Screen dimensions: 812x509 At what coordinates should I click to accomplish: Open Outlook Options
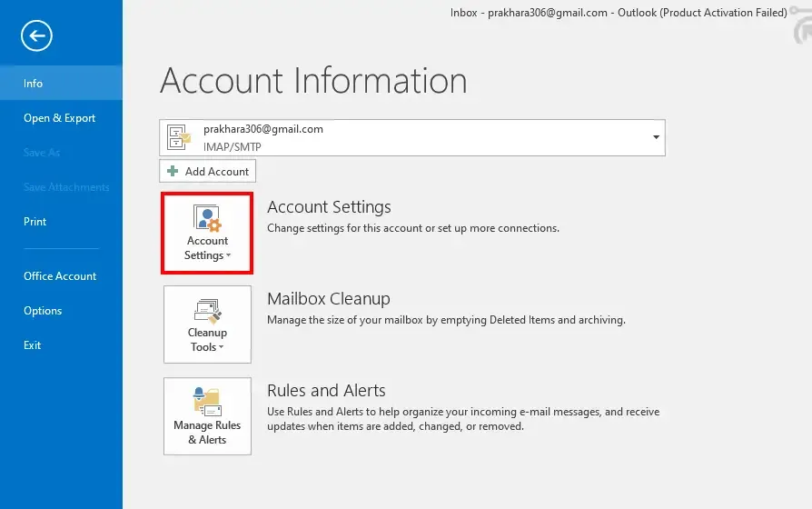(x=43, y=311)
